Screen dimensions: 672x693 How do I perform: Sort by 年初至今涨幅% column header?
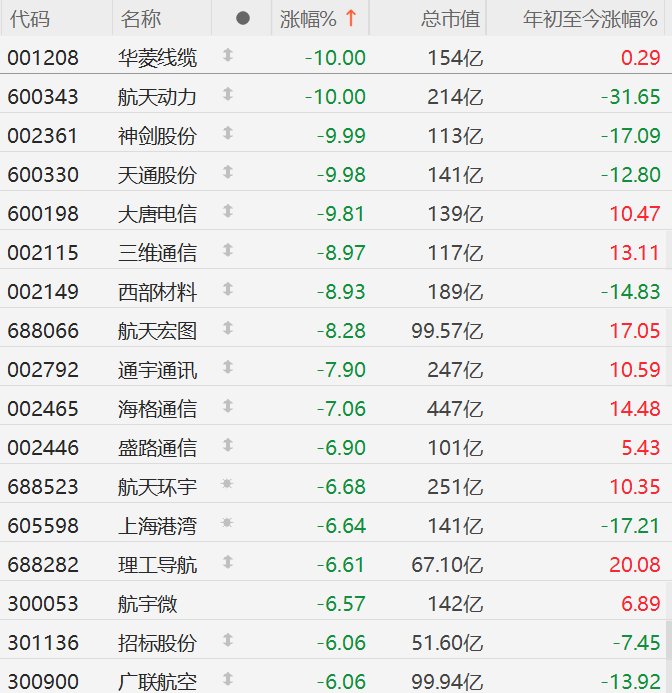[x=592, y=18]
